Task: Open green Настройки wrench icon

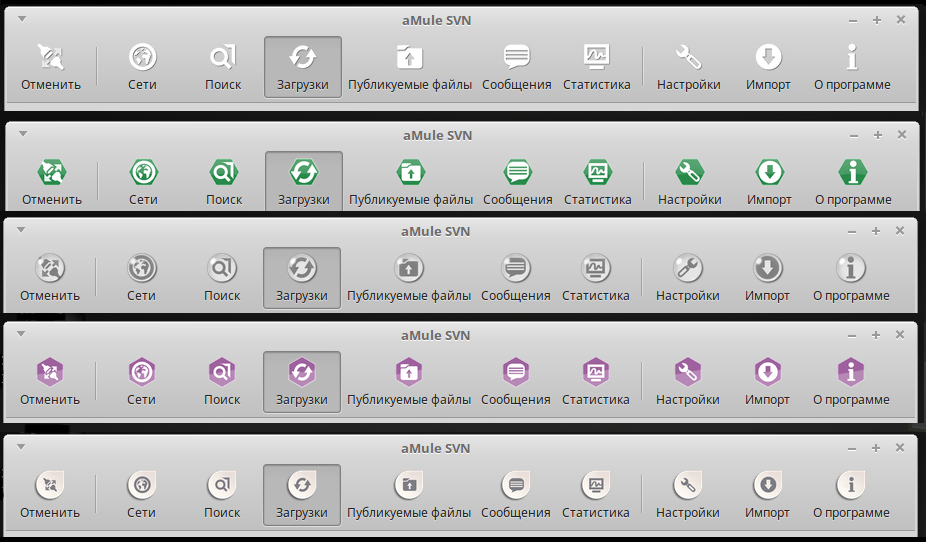Action: pos(690,172)
